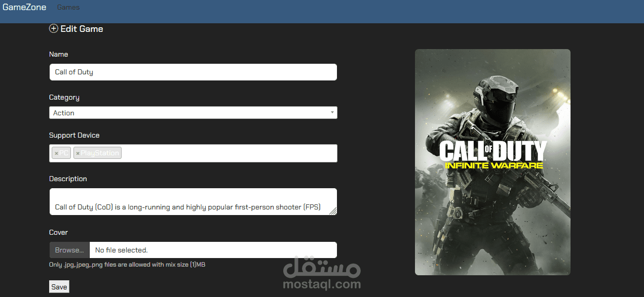The image size is (644, 297).
Task: Grab the Description textarea resize handle
Action: [333, 211]
